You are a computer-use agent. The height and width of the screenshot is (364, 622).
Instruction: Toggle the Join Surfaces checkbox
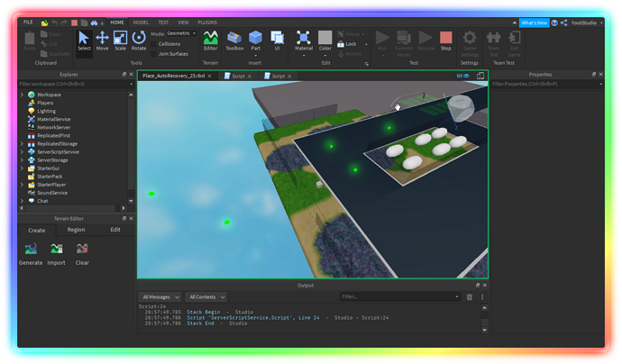[x=153, y=54]
